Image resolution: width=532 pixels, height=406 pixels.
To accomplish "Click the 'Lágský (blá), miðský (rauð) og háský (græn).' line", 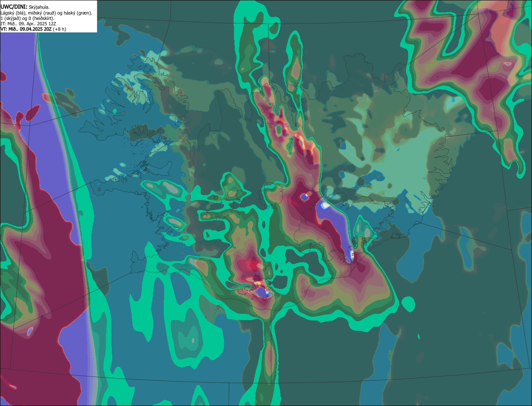I will [47, 13].
